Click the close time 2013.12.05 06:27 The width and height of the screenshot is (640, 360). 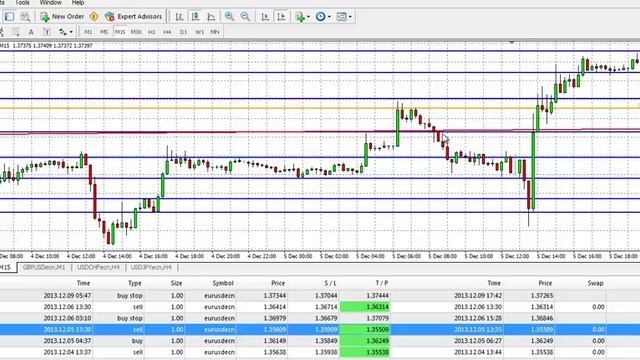pos(478,340)
